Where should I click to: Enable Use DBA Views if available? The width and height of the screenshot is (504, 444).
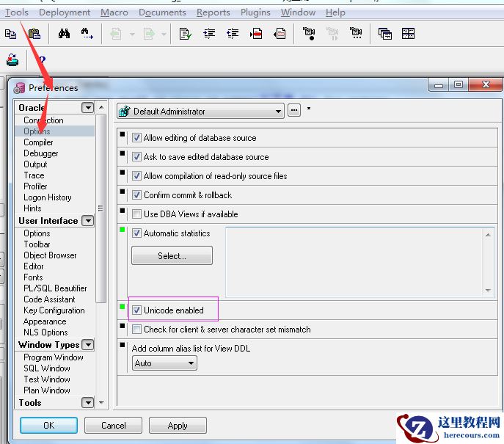136,214
